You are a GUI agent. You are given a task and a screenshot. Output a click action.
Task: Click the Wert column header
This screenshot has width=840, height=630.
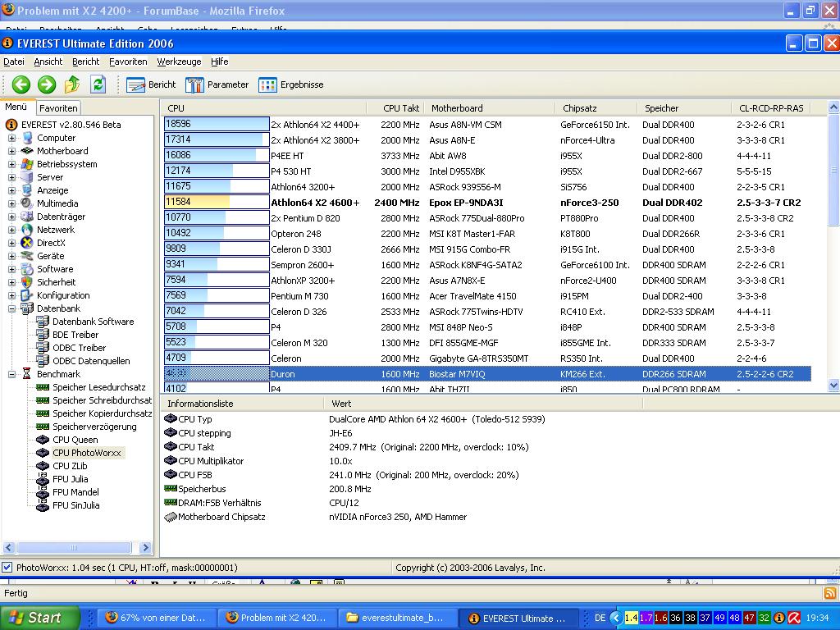(x=483, y=404)
